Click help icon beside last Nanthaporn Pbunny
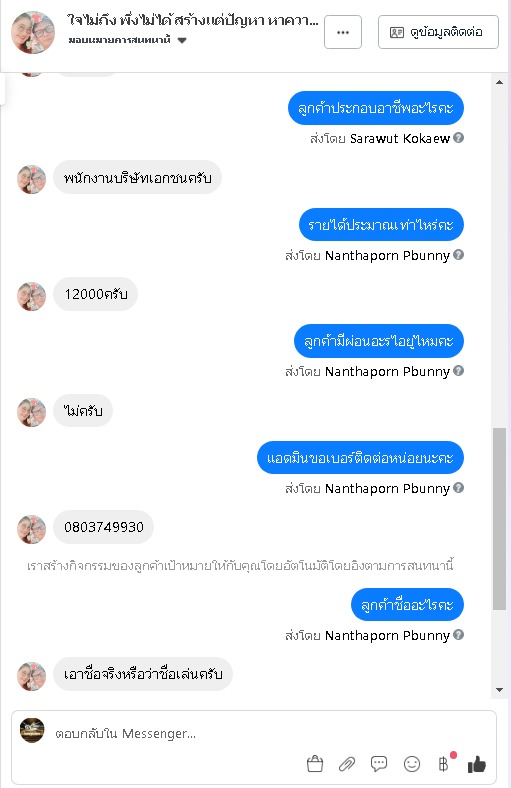The image size is (511, 788). tap(458, 635)
